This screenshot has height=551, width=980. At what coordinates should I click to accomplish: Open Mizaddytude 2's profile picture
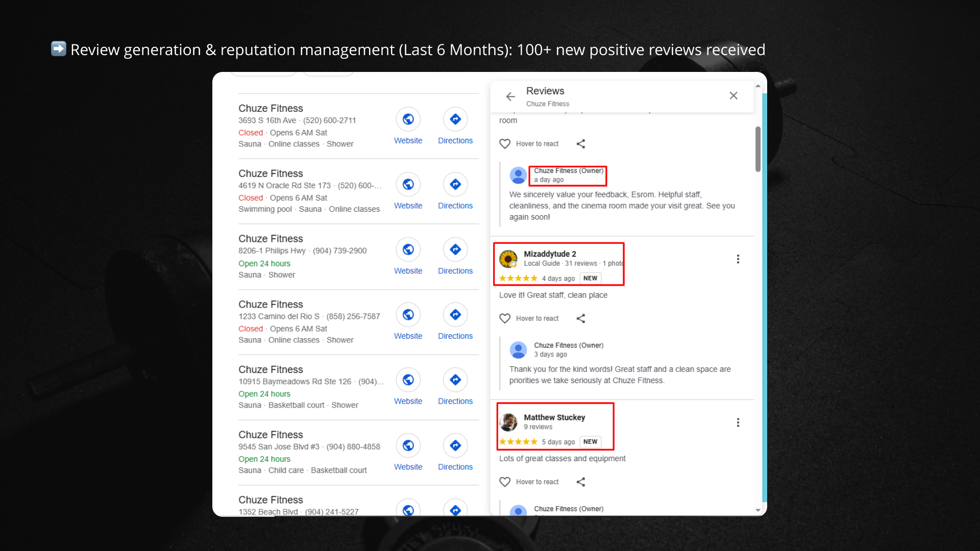(508, 259)
